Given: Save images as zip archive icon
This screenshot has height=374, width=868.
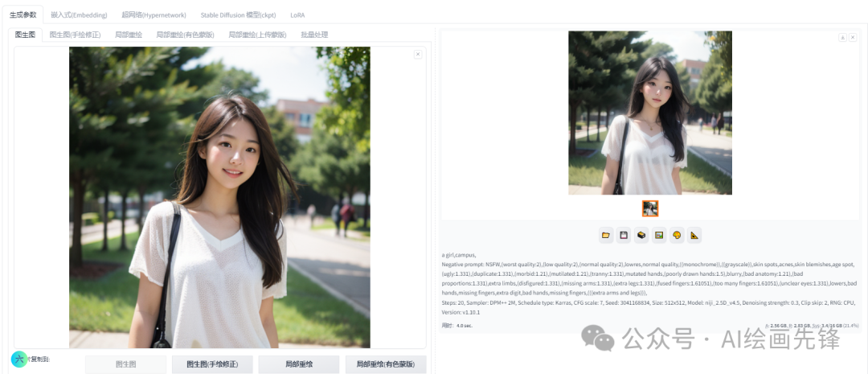Looking at the screenshot, I should tap(641, 236).
